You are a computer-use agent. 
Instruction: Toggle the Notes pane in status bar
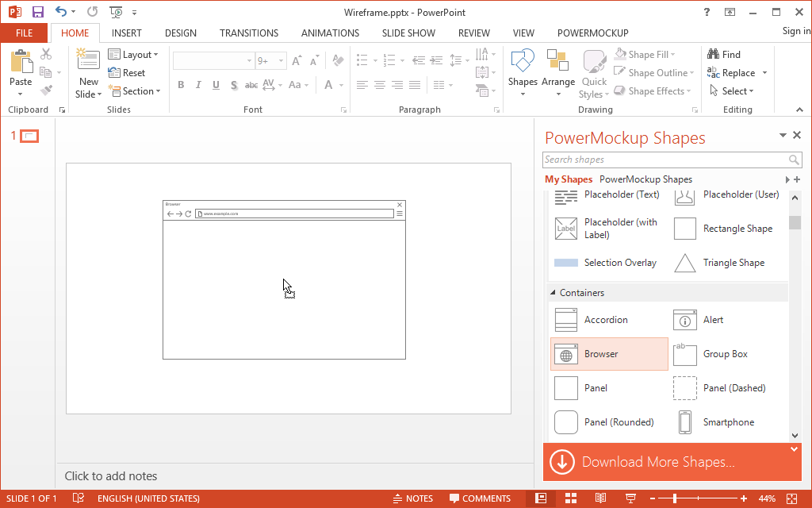coord(412,498)
